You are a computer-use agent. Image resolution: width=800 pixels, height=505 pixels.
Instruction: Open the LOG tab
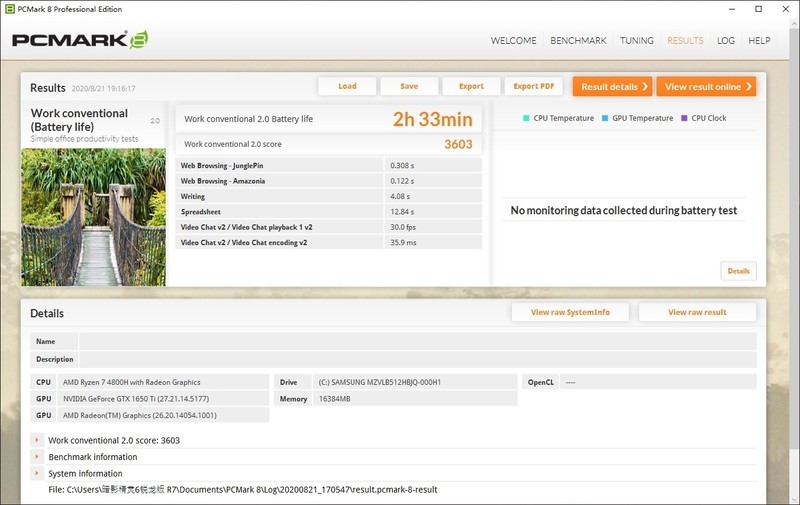tap(726, 41)
